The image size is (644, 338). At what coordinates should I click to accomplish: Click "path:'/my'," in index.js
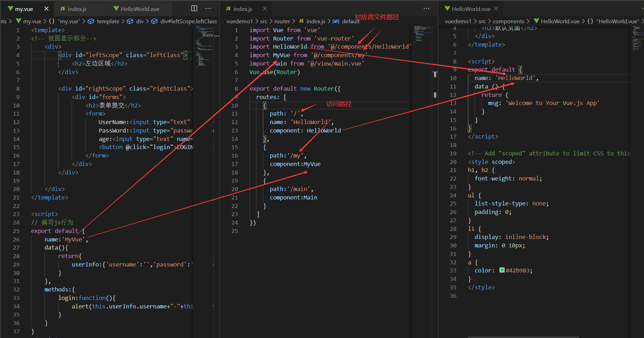(288, 155)
